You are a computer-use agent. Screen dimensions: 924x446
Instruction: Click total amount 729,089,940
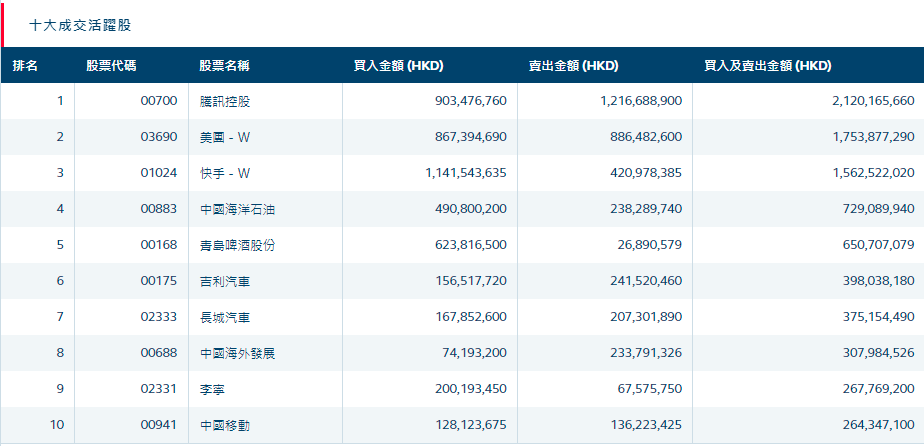[879, 209]
